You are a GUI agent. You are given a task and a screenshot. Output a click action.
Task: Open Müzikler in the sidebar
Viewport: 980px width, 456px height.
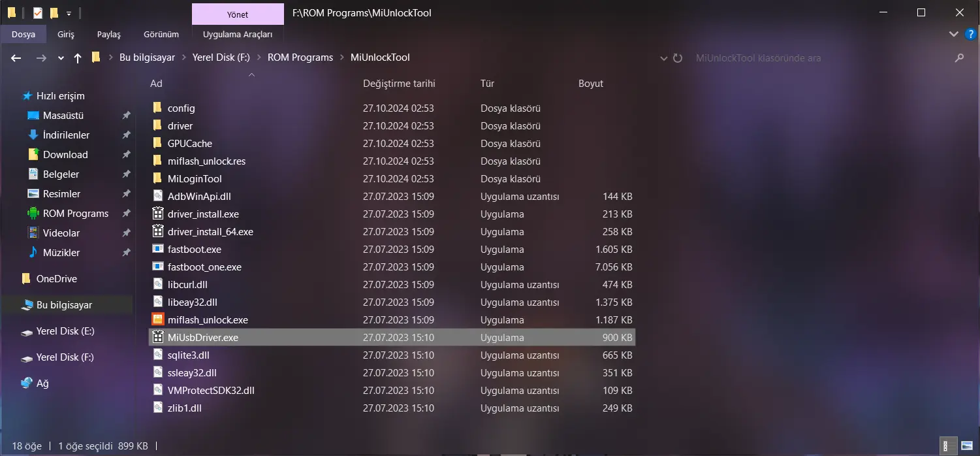pyautogui.click(x=61, y=252)
